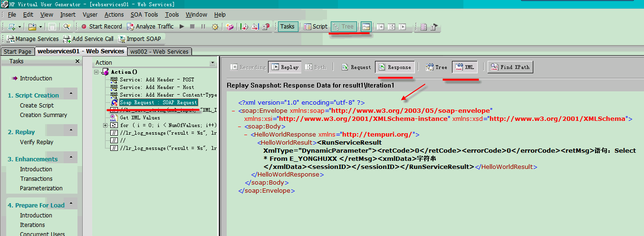Click the find/magnifier toolbar icon
Screen dimensions: 644x236
click(x=67, y=27)
